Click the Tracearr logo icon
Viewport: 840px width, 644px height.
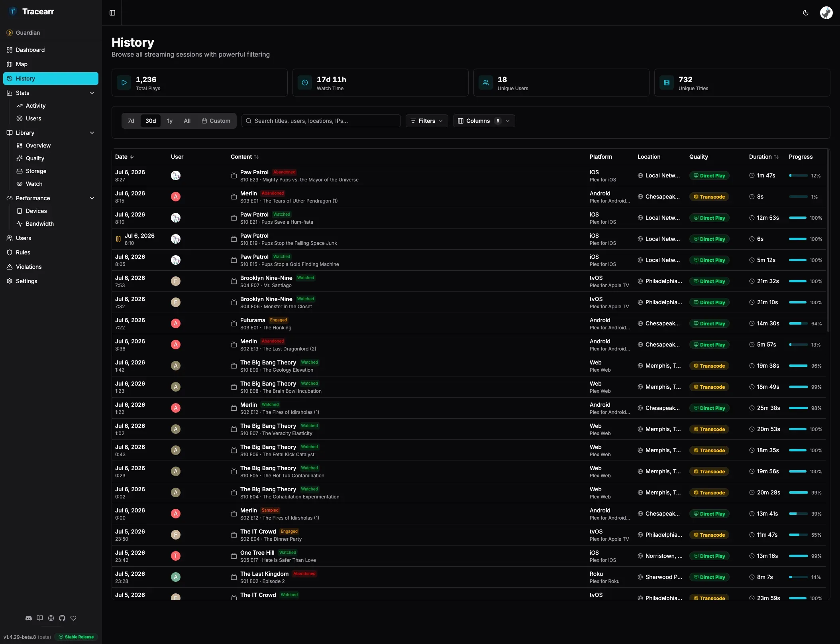13,12
